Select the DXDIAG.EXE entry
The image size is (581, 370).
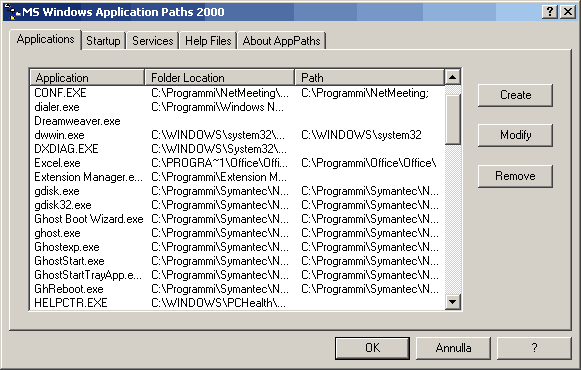tap(66, 149)
